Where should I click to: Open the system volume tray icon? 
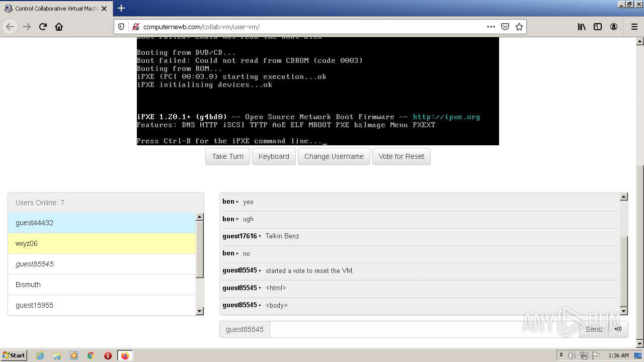pos(572,355)
